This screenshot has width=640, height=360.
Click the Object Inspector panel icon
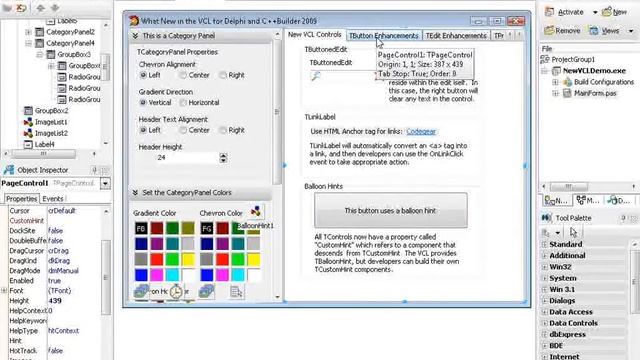(9, 170)
